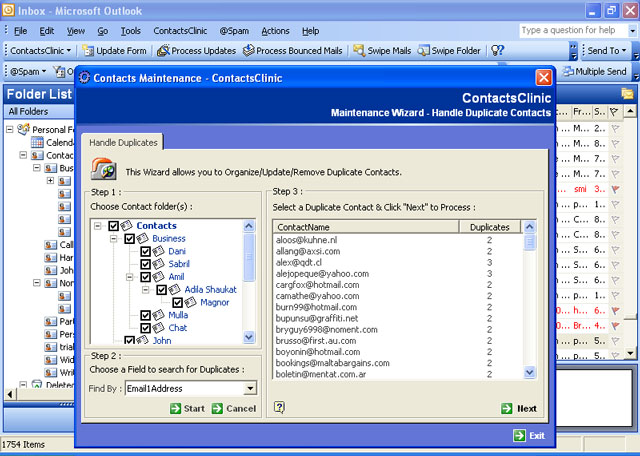Select the alex@qdt.cl duplicate row
Viewport: 640px width, 456px height.
click(398, 262)
